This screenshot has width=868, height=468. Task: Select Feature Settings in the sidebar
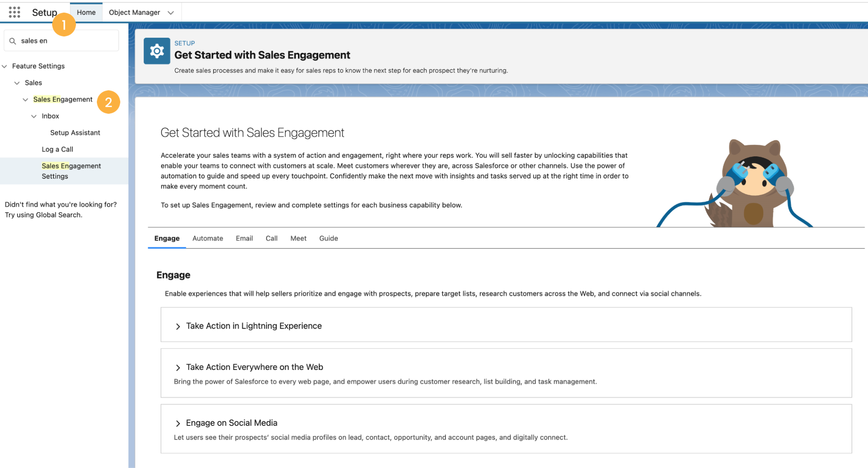coord(38,66)
